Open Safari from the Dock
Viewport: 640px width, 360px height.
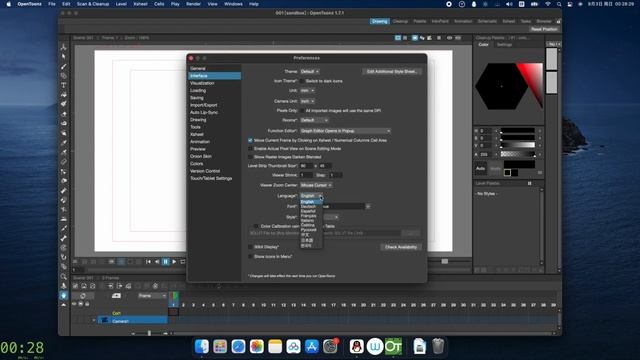pos(238,347)
